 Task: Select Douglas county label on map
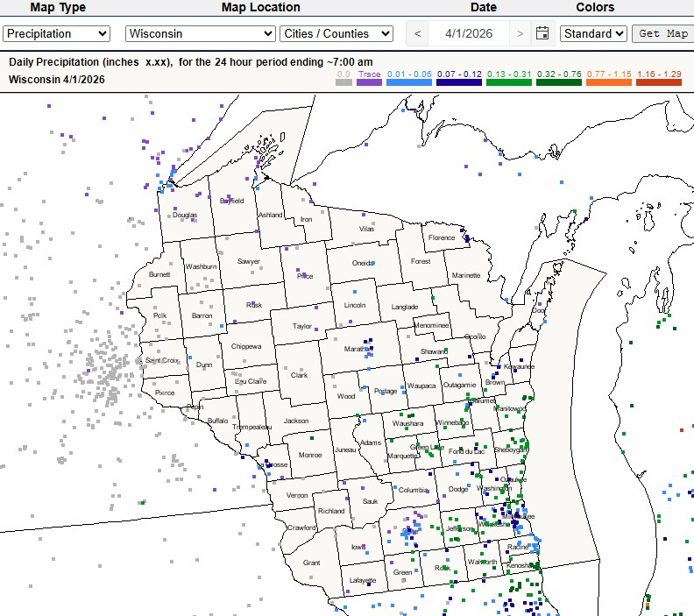[185, 215]
